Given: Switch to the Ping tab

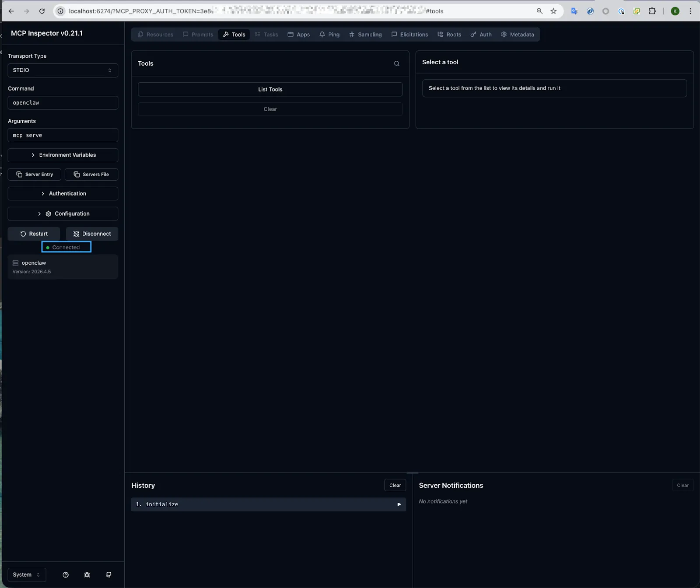Looking at the screenshot, I should pos(329,35).
